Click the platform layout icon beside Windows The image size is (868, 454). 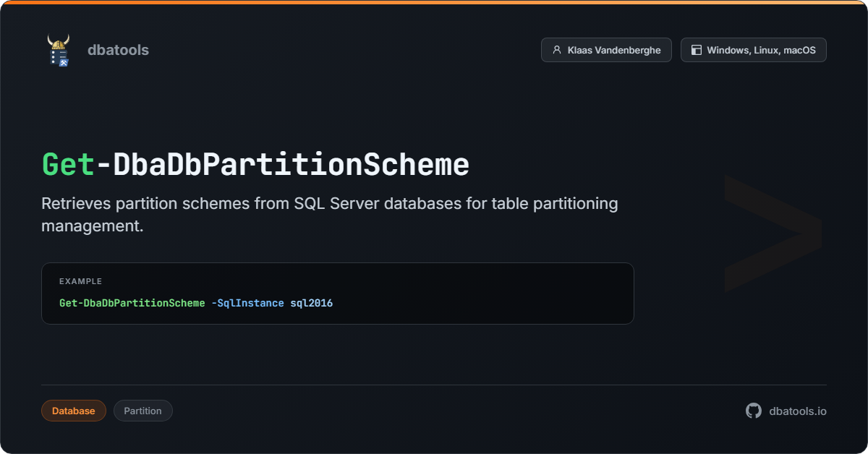697,50
